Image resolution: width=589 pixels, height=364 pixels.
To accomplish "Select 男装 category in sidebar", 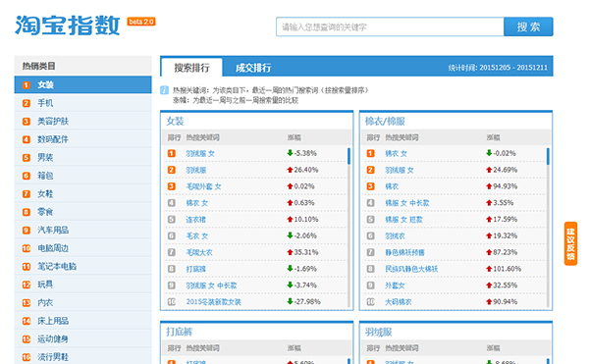I will [83, 157].
